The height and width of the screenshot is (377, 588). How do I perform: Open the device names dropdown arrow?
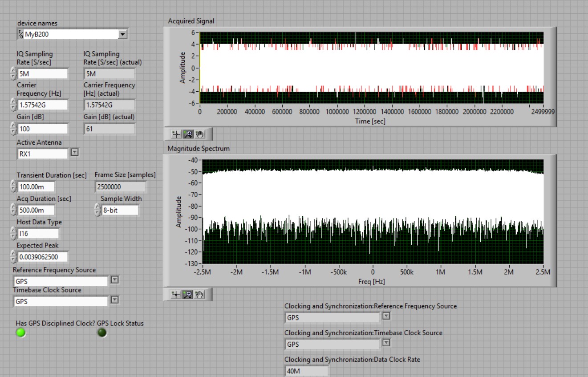[123, 34]
